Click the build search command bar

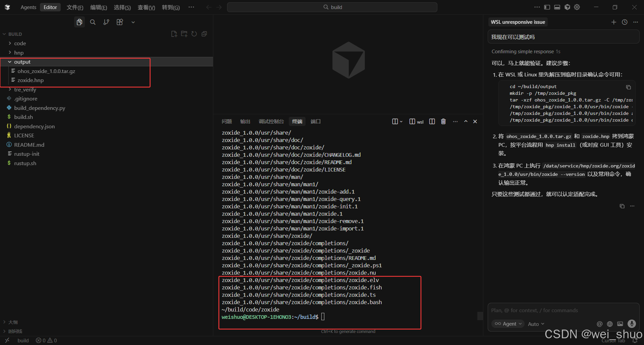(x=332, y=7)
